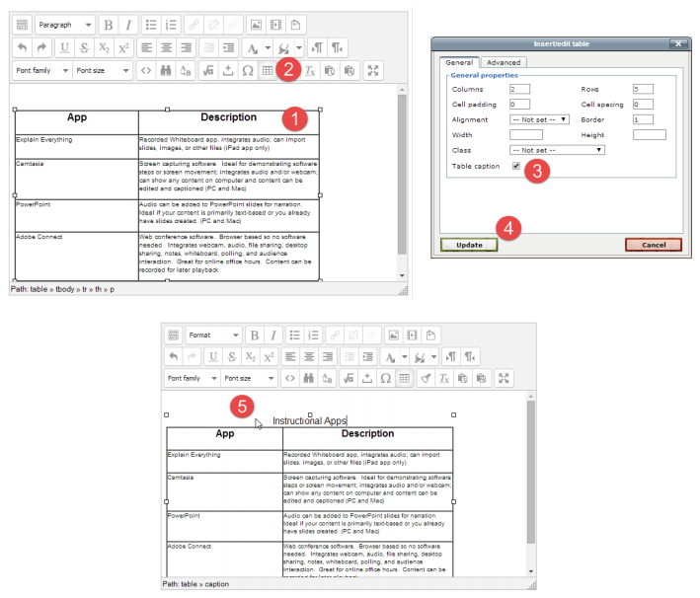Open the Paragraph format dropdown in top editor
700x598 pixels.
[x=65, y=25]
